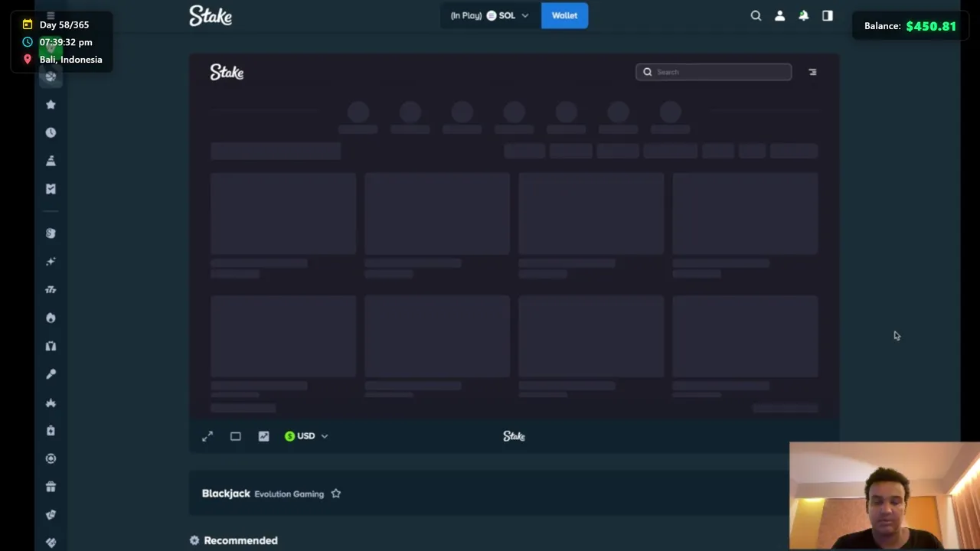Open live stats chart icon
Screen dimensions: 980x551
pos(263,436)
